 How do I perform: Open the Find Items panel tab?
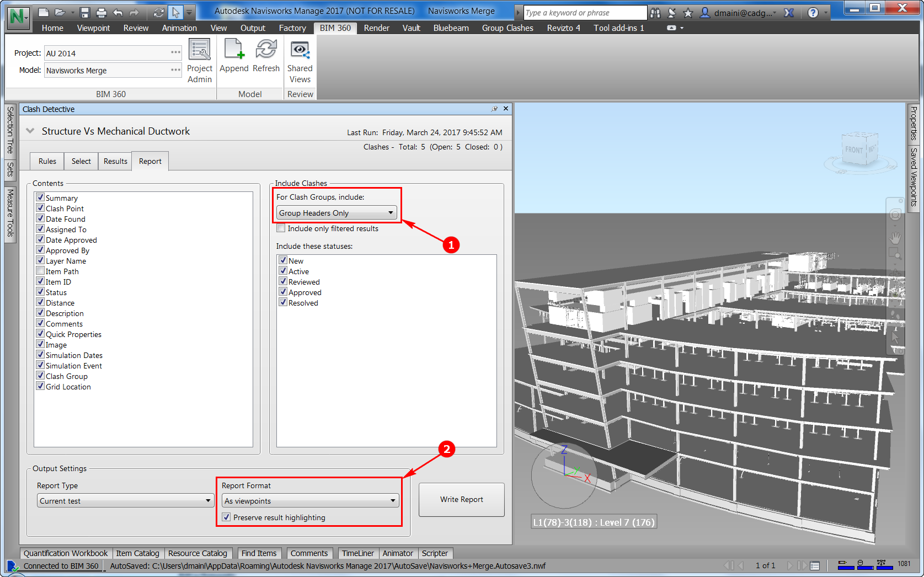259,553
